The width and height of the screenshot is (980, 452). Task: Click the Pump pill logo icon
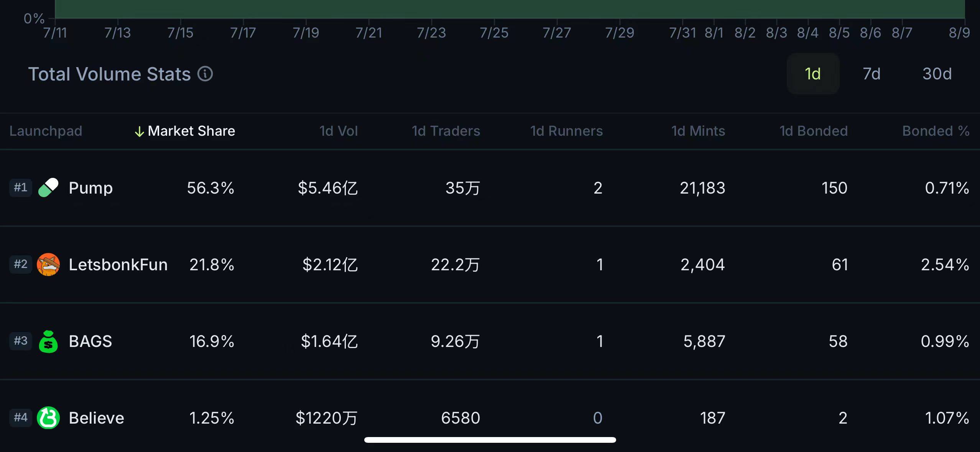tap(48, 187)
